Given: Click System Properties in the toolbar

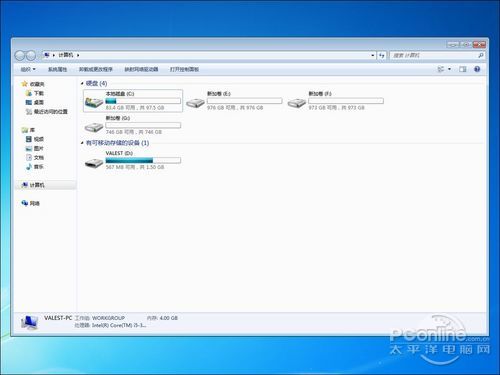Looking at the screenshot, I should click(57, 69).
